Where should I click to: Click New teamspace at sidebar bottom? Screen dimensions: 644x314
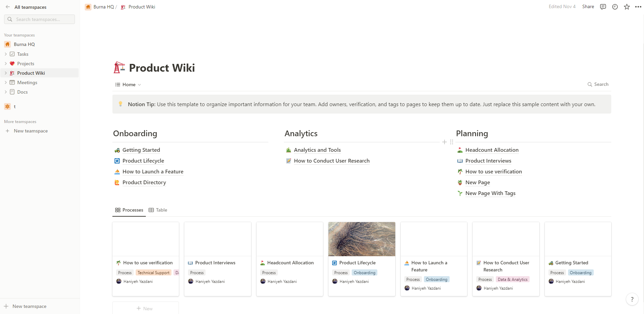[29, 306]
